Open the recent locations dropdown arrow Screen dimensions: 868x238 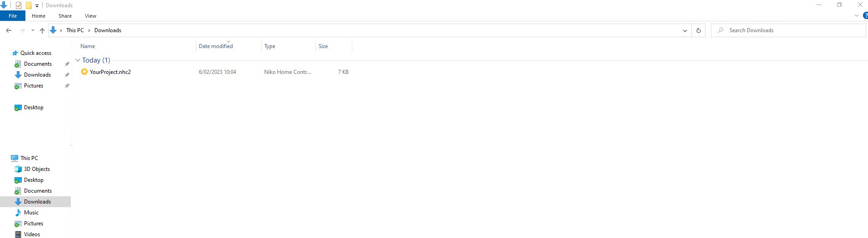tap(33, 30)
